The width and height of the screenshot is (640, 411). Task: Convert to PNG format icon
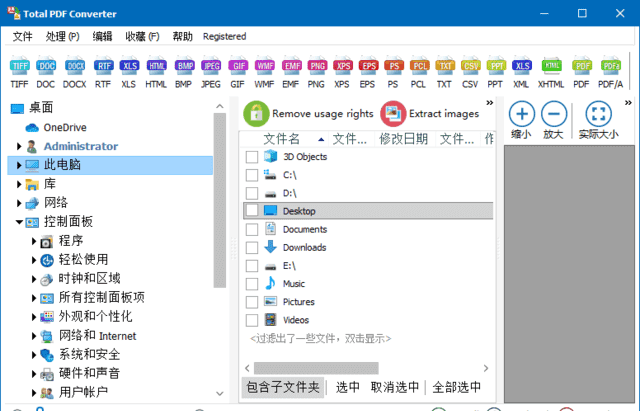(x=317, y=66)
